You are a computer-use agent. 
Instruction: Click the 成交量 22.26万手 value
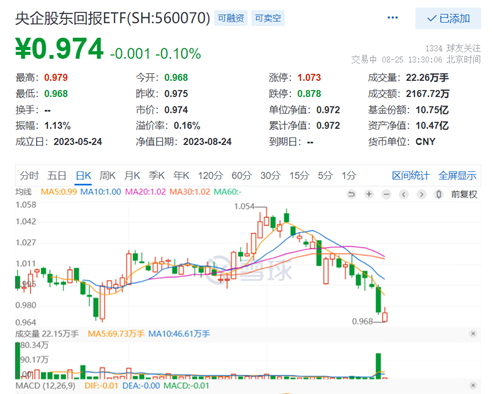pyautogui.click(x=427, y=78)
